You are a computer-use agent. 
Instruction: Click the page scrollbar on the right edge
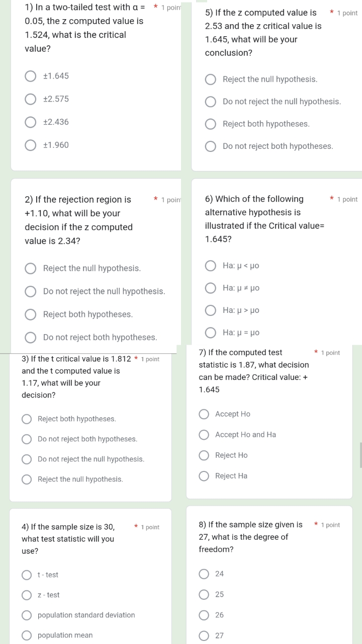click(x=360, y=455)
